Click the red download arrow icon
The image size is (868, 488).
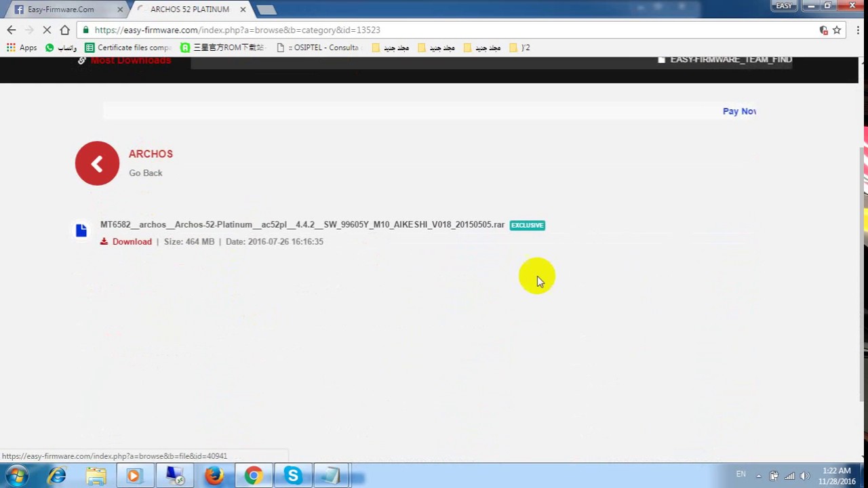click(x=104, y=241)
